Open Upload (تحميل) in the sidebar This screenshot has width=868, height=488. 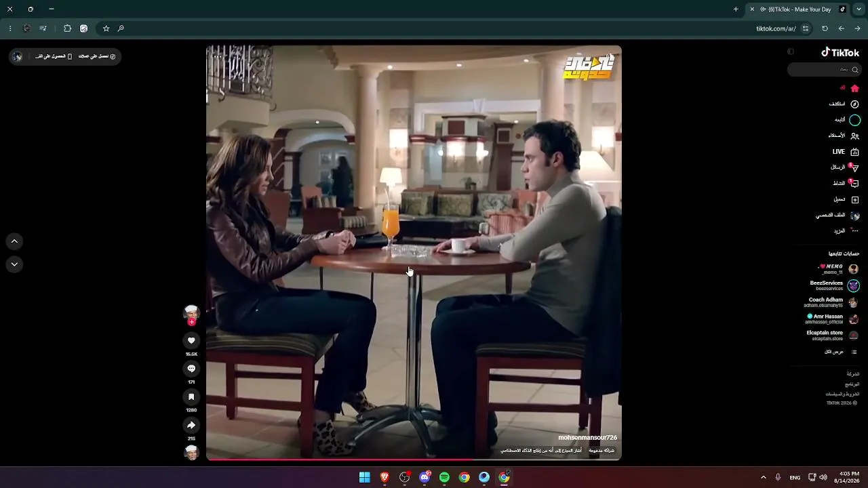(846, 199)
